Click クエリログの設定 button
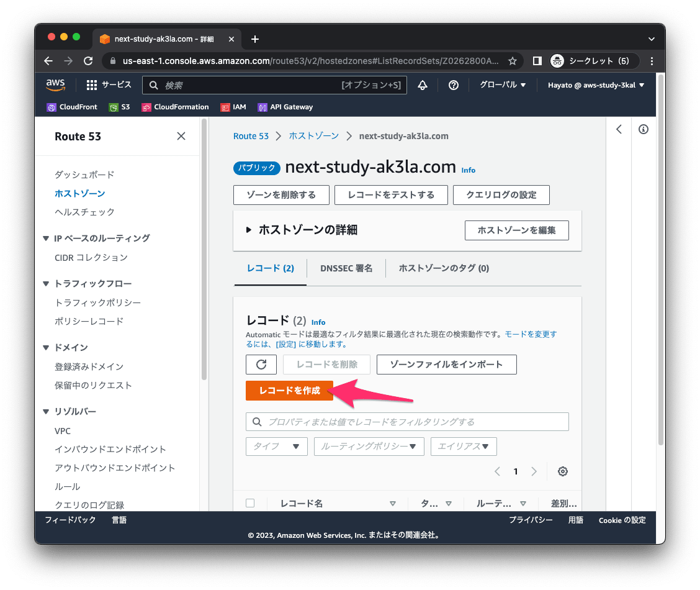 tap(501, 195)
